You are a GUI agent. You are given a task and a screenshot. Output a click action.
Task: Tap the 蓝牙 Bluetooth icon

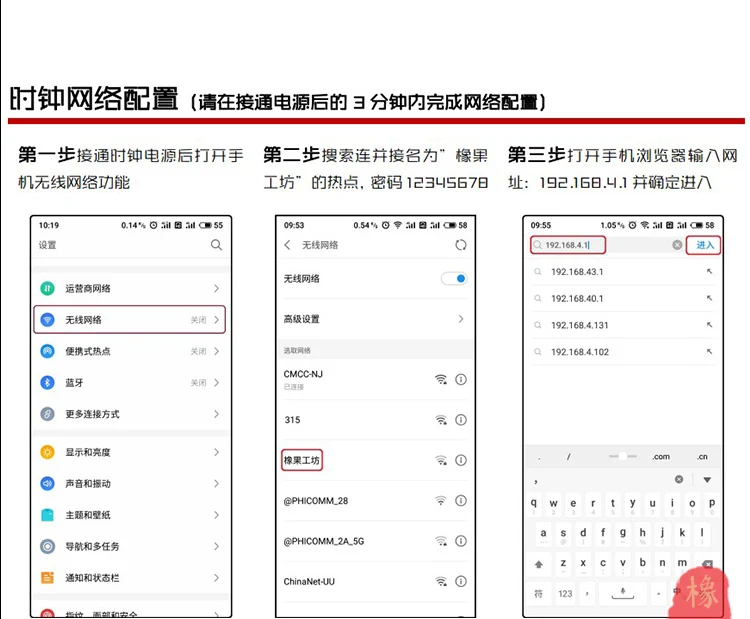47,383
